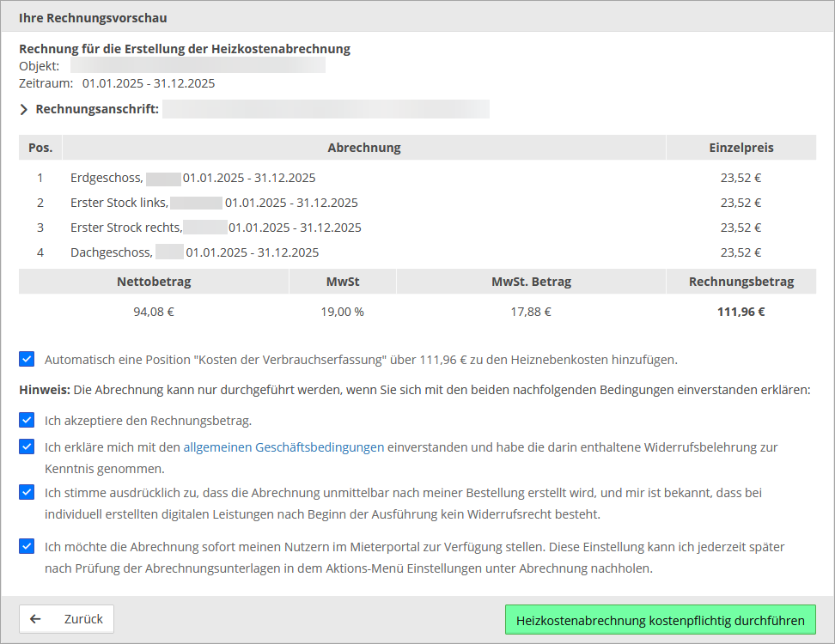Click the Abrechnung column header
Image resolution: width=835 pixels, height=644 pixels.
tap(363, 148)
